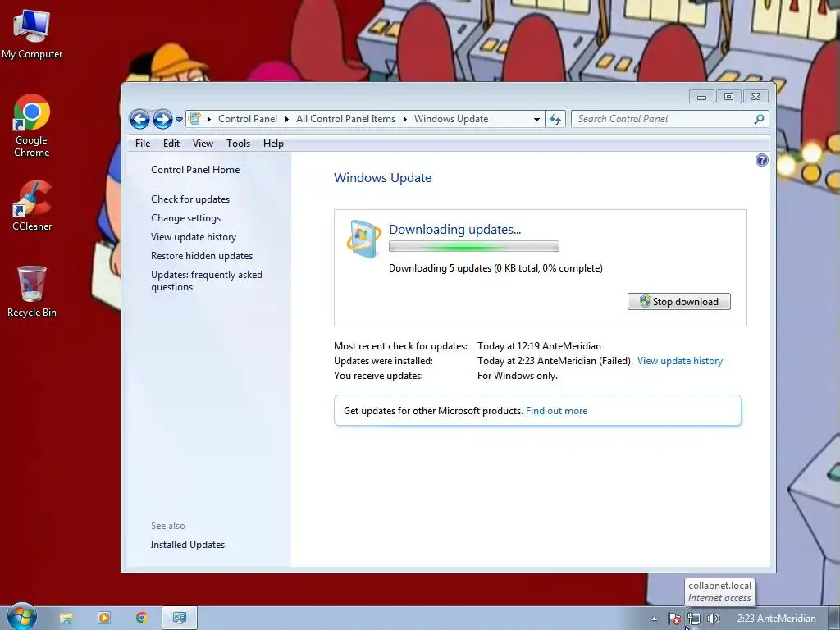Open CCleaner desktop shortcut
Image resolution: width=840 pixels, height=630 pixels.
pyautogui.click(x=32, y=206)
